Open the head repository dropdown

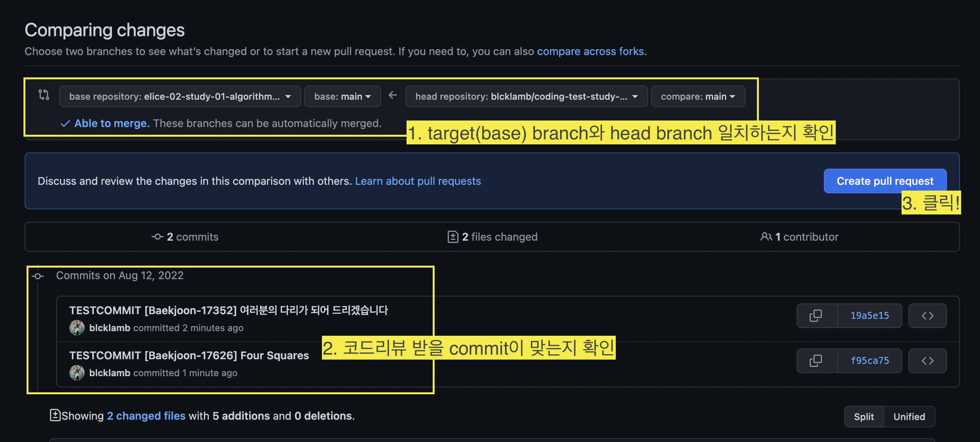click(526, 96)
